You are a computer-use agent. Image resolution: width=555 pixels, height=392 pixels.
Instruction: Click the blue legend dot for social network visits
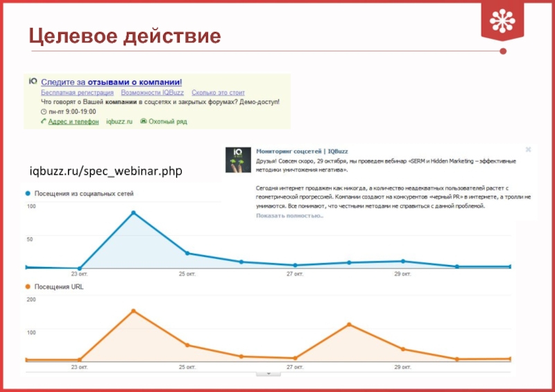[x=28, y=194]
